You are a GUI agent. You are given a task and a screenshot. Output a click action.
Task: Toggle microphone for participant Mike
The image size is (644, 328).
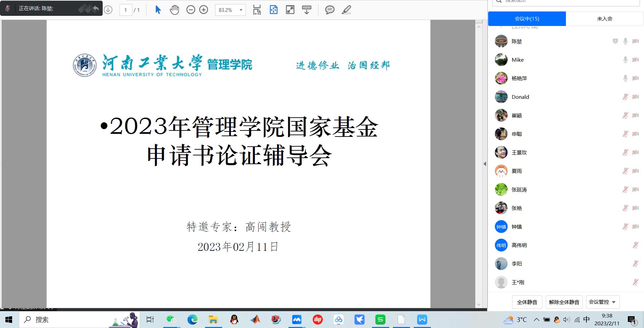[x=625, y=60]
